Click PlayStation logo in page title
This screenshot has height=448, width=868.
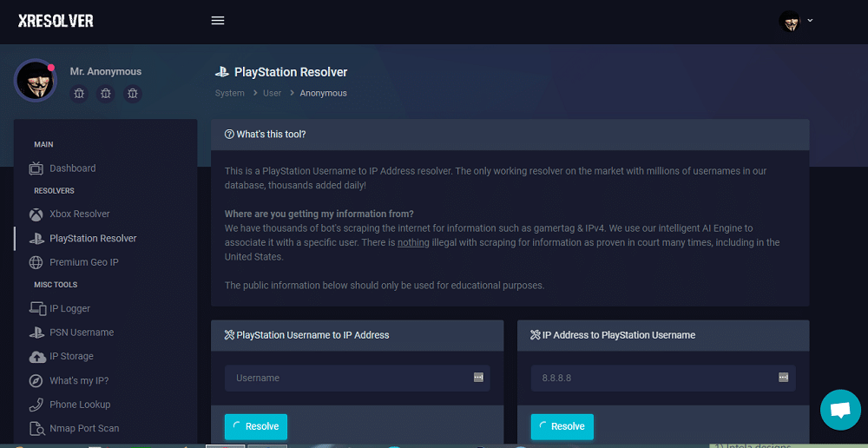pos(221,72)
